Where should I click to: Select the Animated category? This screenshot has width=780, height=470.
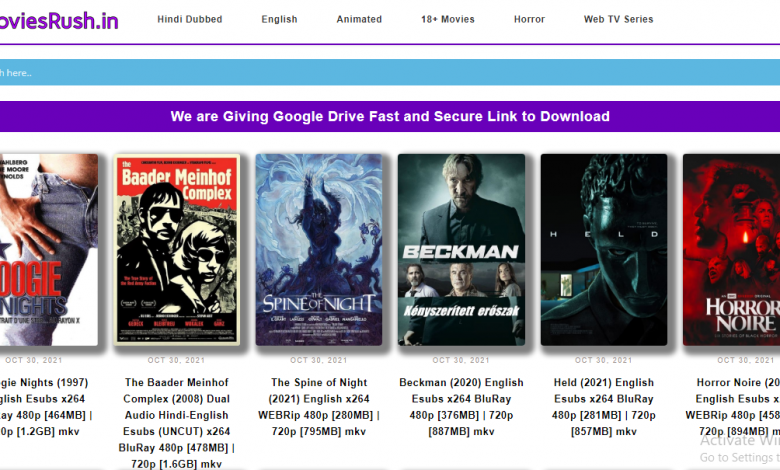tap(359, 19)
